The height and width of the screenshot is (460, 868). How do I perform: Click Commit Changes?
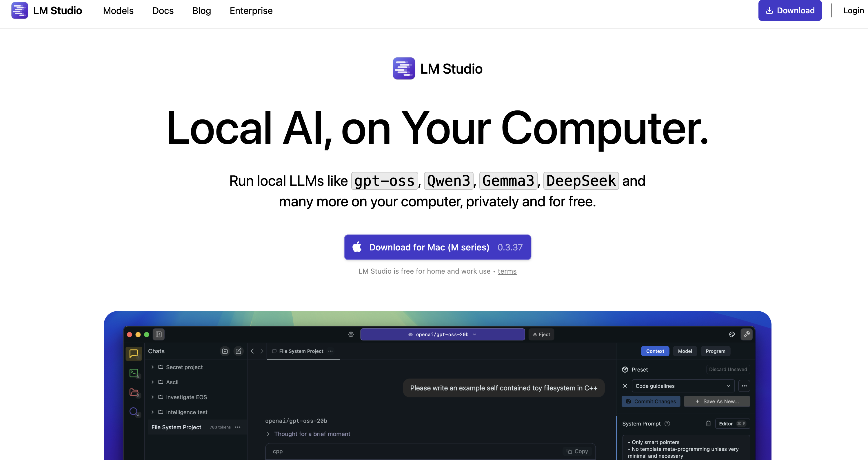coord(651,401)
